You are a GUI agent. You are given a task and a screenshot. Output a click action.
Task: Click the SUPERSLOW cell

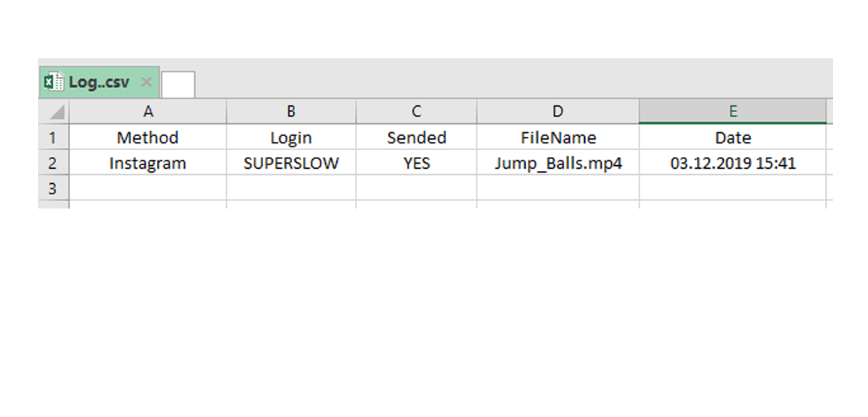(291, 162)
